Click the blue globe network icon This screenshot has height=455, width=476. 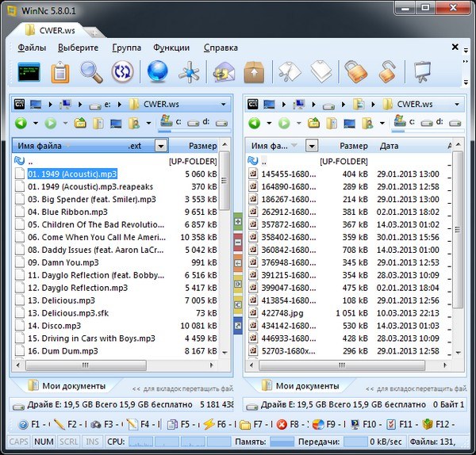pyautogui.click(x=157, y=73)
